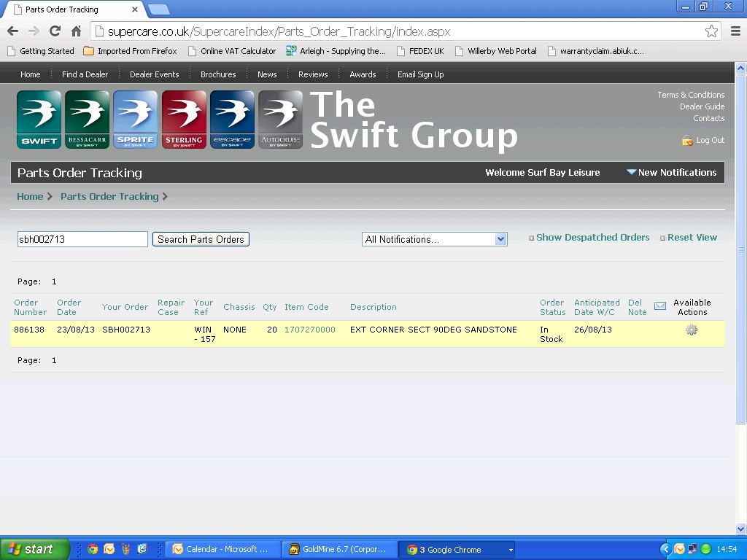
Task: Open the Escape brand logo
Action: (x=232, y=120)
